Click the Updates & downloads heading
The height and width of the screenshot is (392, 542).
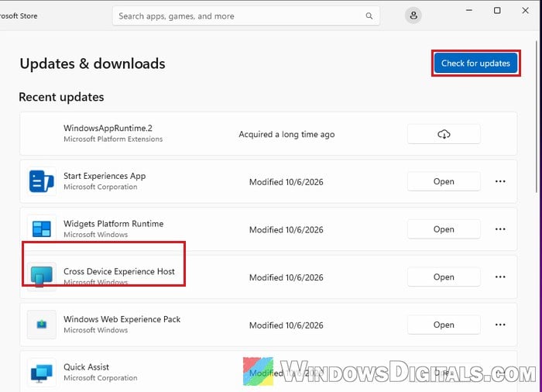click(x=92, y=64)
